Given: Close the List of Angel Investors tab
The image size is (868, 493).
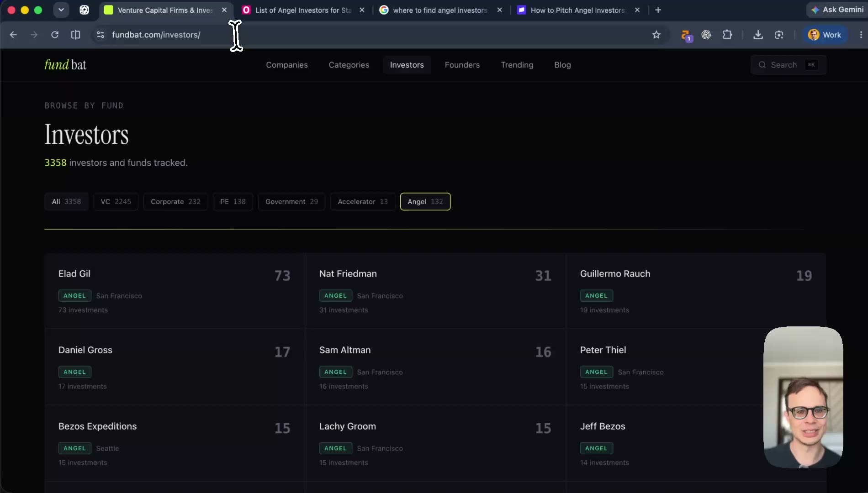Looking at the screenshot, I should click(362, 10).
